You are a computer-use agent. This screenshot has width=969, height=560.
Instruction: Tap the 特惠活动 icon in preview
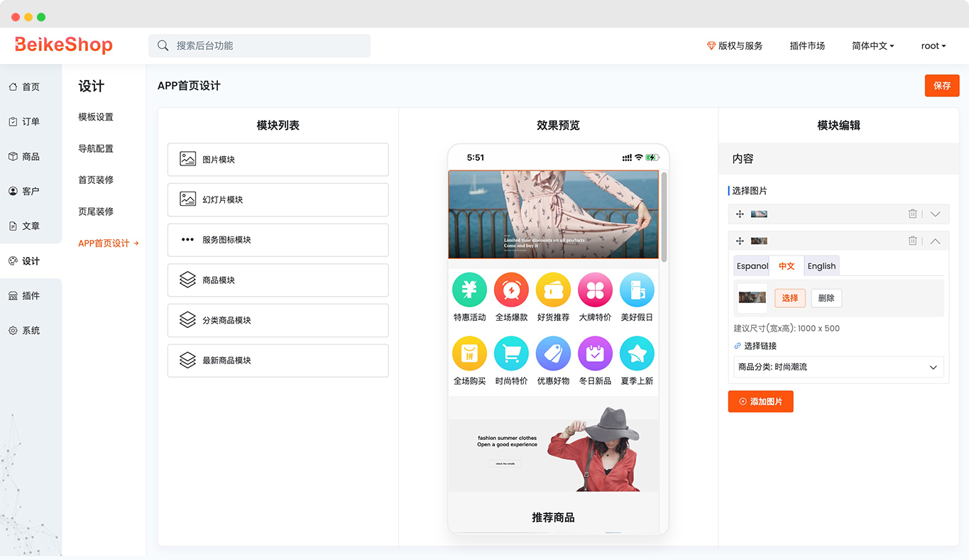(x=469, y=290)
